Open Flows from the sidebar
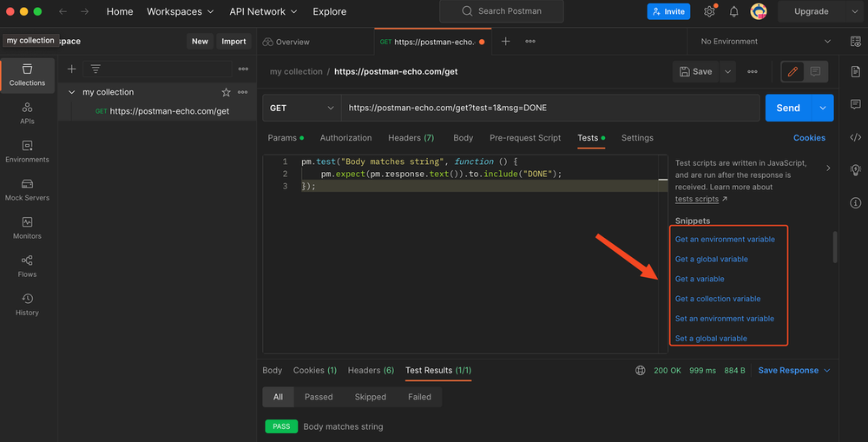This screenshot has width=868, height=442. 27,266
